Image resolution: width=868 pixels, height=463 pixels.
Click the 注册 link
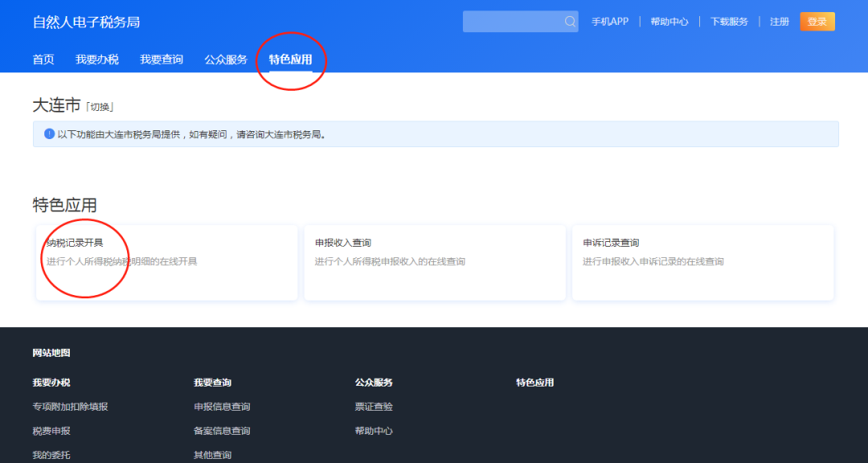click(780, 22)
